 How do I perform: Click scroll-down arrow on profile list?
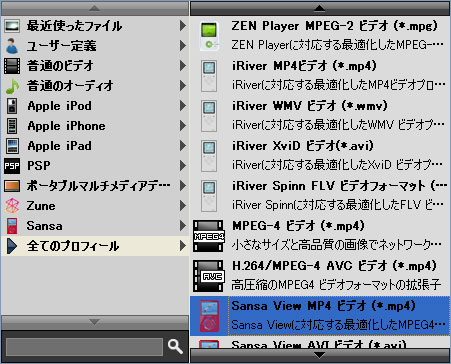[x=320, y=355]
